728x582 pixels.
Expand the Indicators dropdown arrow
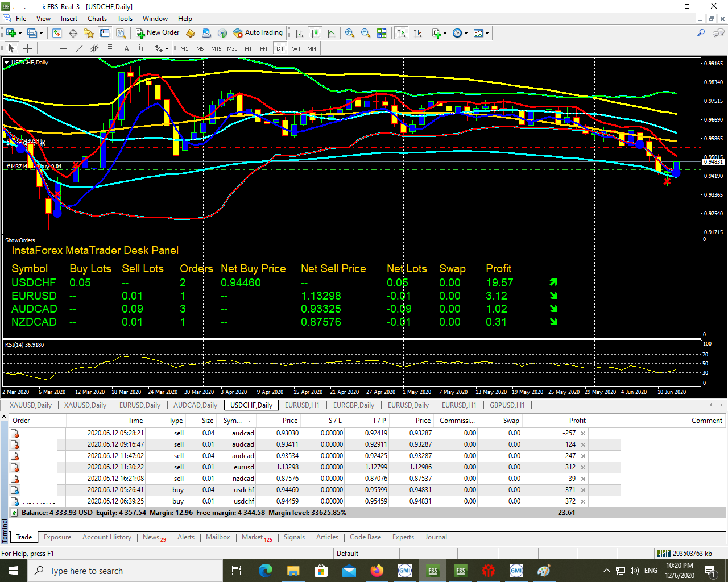[445, 33]
